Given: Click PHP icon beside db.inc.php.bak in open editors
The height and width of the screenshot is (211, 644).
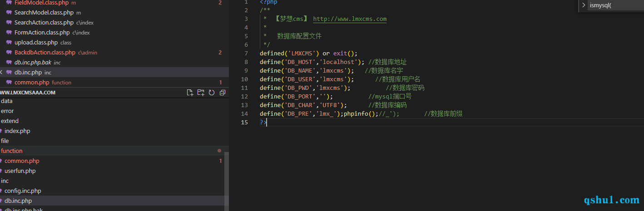Looking at the screenshot, I should (9, 62).
